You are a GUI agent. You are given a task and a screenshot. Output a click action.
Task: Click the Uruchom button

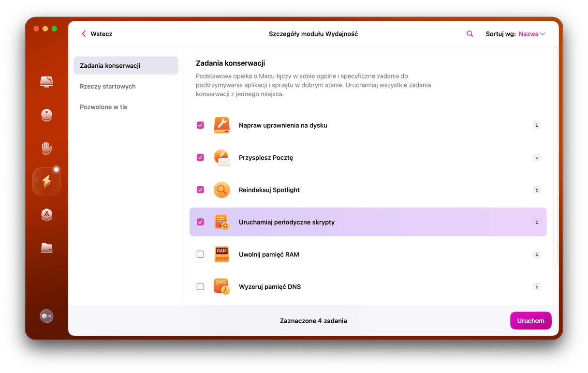530,321
